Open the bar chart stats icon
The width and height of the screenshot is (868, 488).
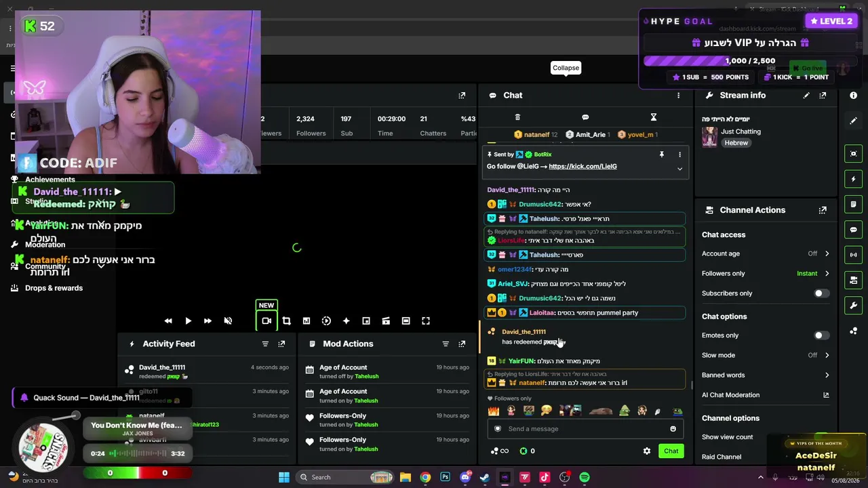(307, 321)
